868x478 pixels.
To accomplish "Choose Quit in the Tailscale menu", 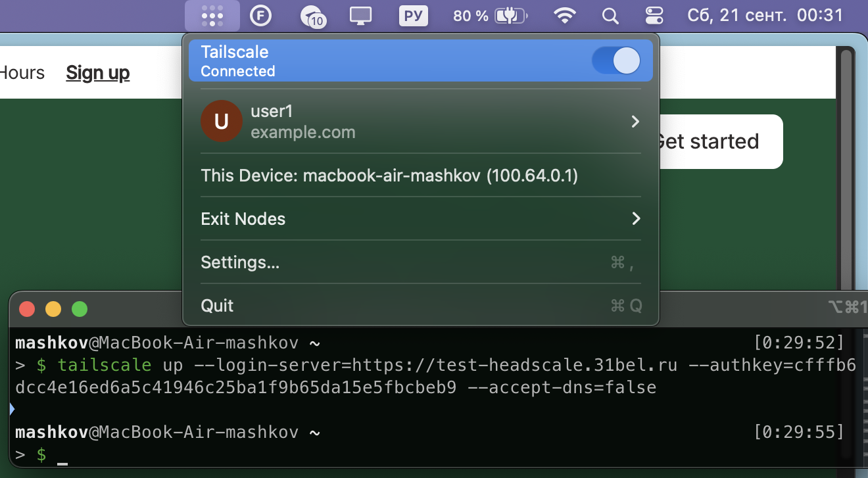I will tap(421, 306).
